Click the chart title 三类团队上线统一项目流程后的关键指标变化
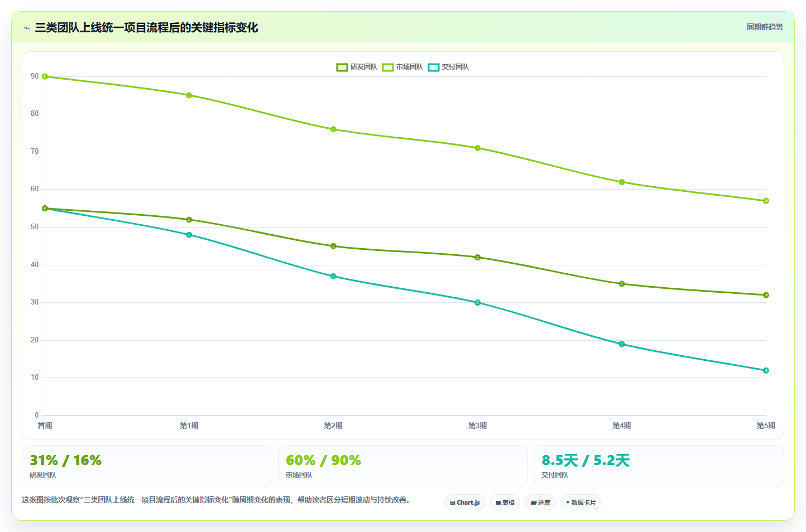The width and height of the screenshot is (806, 532). (x=146, y=28)
